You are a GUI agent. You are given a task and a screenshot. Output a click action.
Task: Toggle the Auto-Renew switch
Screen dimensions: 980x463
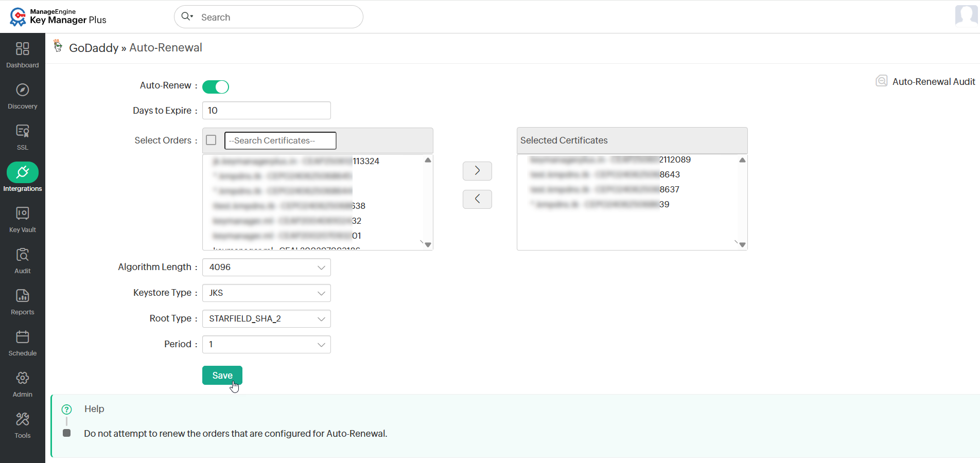[x=216, y=87]
